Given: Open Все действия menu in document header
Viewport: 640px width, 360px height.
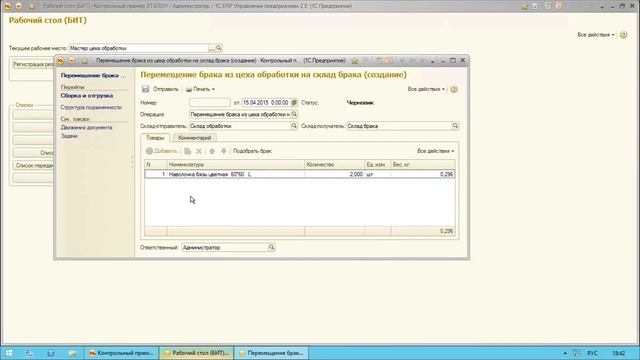Looking at the screenshot, I should click(426, 89).
